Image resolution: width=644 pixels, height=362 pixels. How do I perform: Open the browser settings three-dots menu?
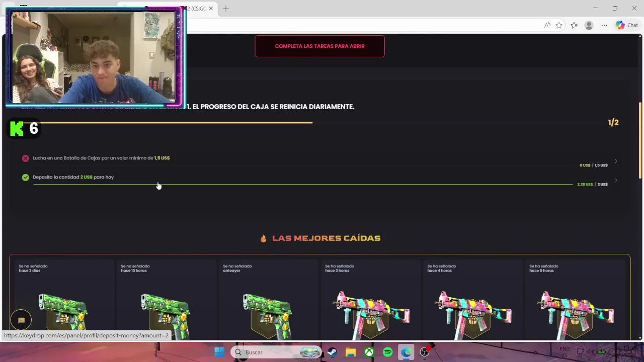(604, 25)
